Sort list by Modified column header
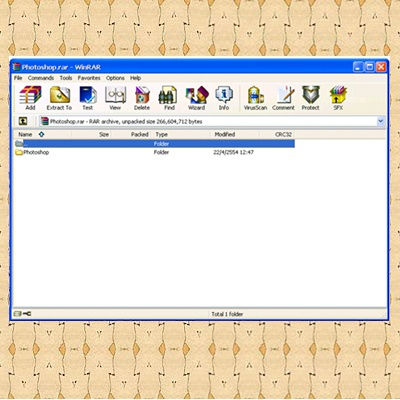The height and width of the screenshot is (400, 400). tap(225, 134)
